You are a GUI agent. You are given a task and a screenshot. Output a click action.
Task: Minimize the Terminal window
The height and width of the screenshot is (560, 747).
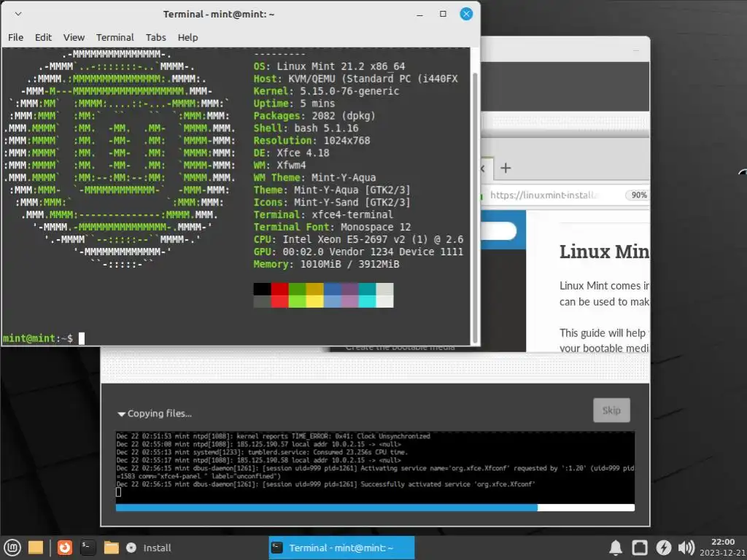(419, 15)
